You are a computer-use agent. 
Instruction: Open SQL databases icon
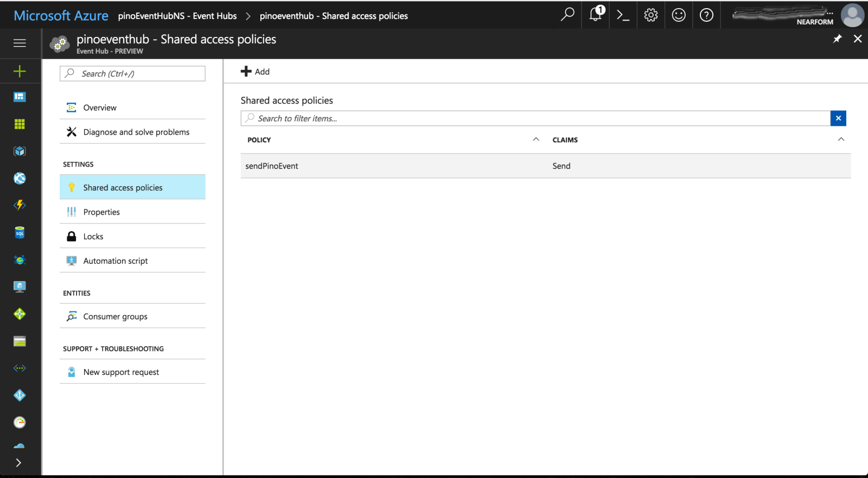point(20,233)
